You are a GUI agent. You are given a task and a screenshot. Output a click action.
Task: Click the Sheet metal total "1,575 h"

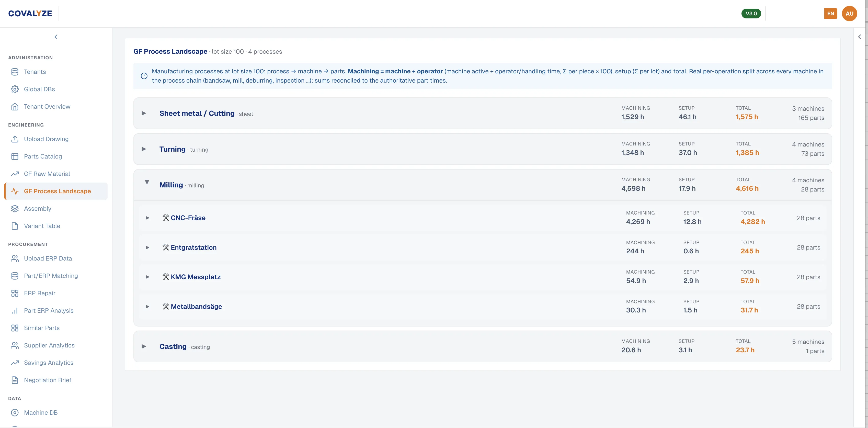point(747,117)
